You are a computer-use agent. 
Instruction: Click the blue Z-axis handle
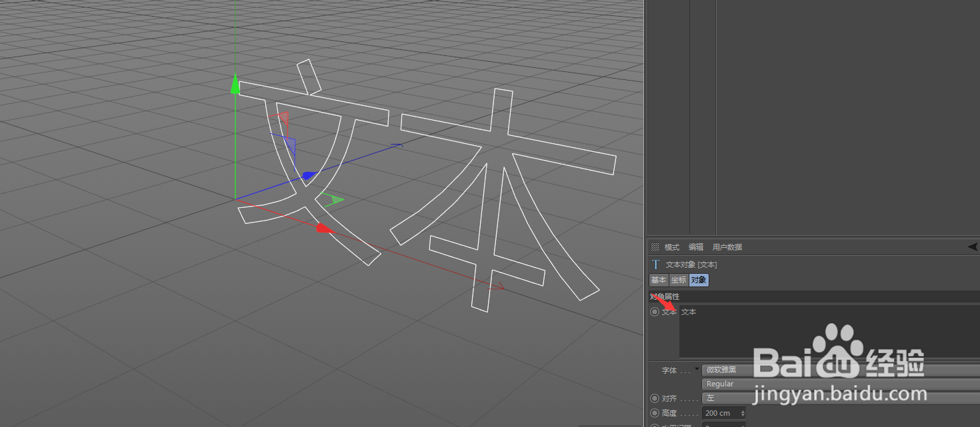(308, 176)
